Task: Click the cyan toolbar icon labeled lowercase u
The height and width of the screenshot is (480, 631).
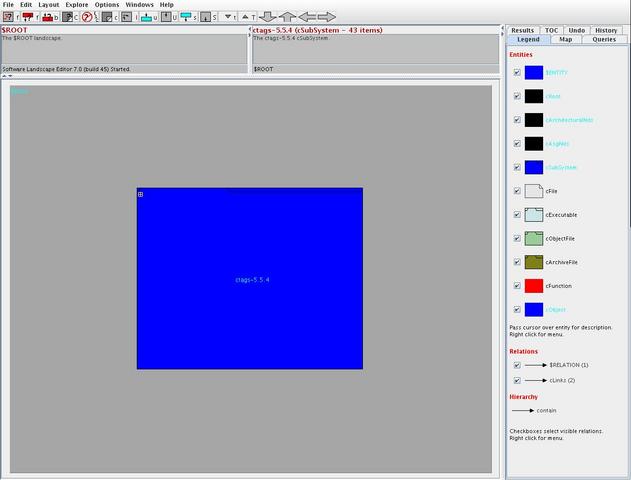Action: 146,17
